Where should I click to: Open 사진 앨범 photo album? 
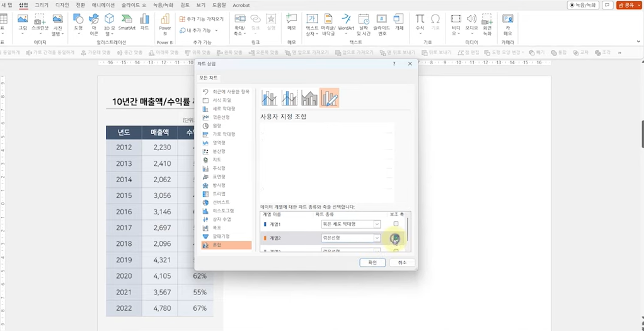pos(58,24)
